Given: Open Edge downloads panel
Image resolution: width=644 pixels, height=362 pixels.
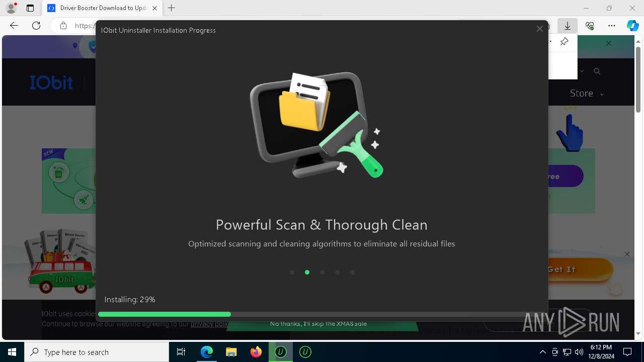Looking at the screenshot, I should coord(568,26).
